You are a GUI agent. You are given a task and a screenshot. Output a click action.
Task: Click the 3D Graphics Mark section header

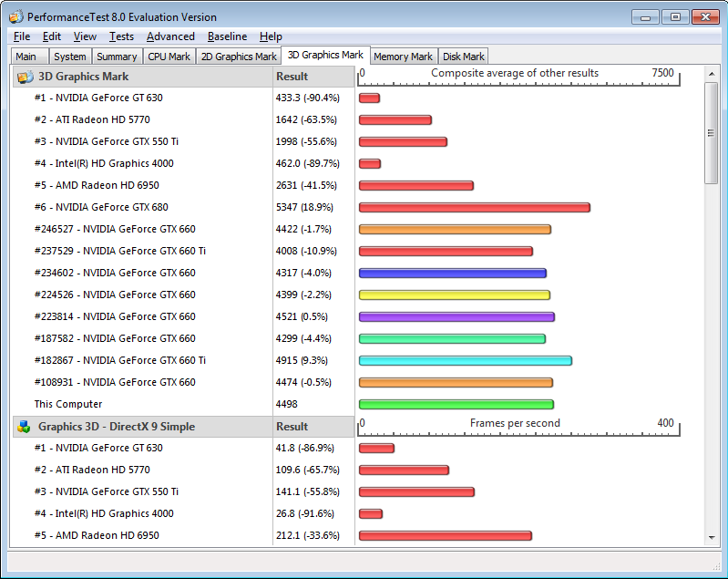[x=142, y=77]
